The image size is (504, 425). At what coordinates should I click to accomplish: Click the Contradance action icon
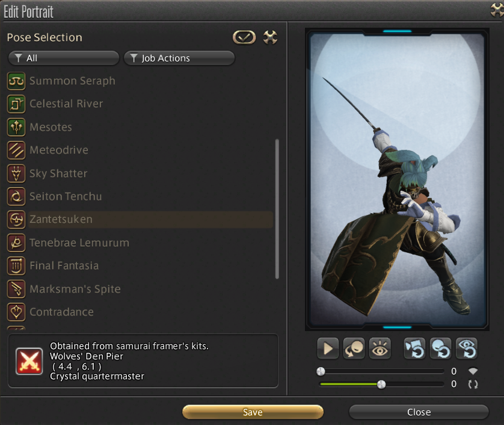16,312
